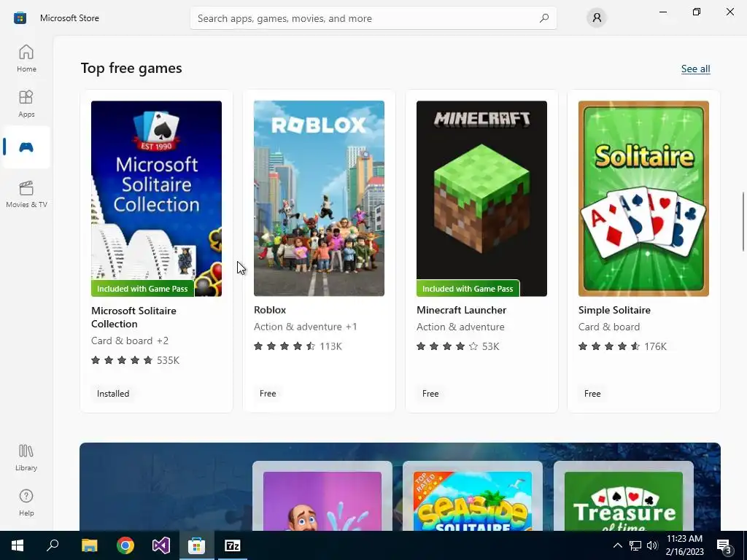Open the purple Gardenscapes-style banner tile
747x560 pixels.
322,496
